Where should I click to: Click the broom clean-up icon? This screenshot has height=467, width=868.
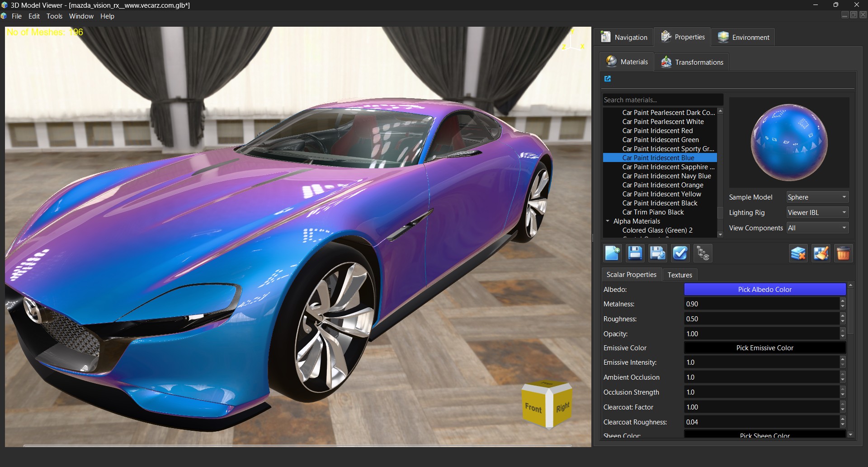tap(821, 253)
